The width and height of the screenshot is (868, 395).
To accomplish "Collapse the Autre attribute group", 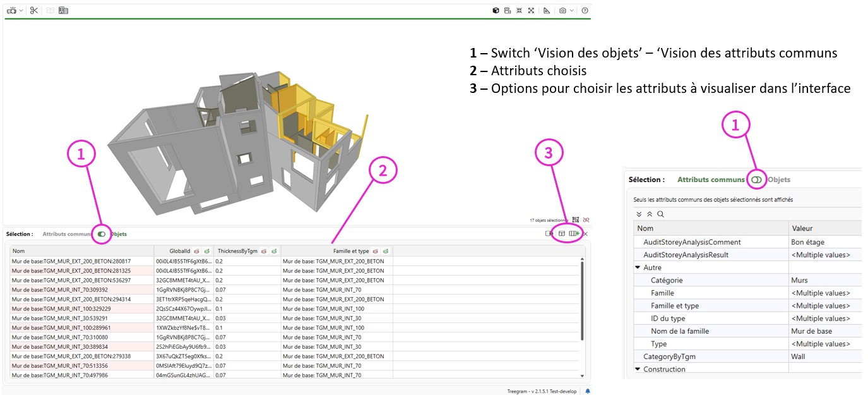I will [x=638, y=268].
